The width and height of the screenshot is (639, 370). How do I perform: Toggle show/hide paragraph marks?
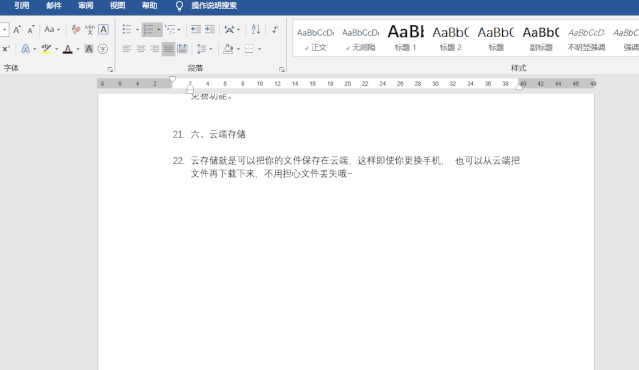[276, 29]
